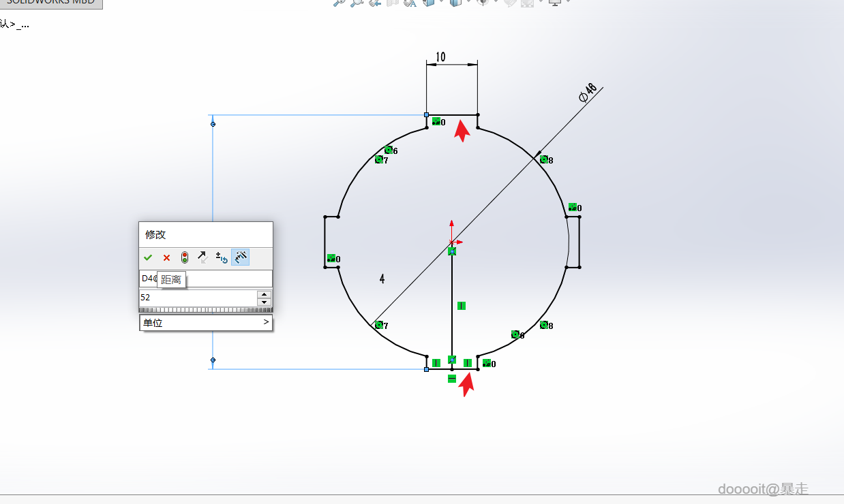
Task: Click the thumbwheel below the value field
Action: (x=205, y=310)
